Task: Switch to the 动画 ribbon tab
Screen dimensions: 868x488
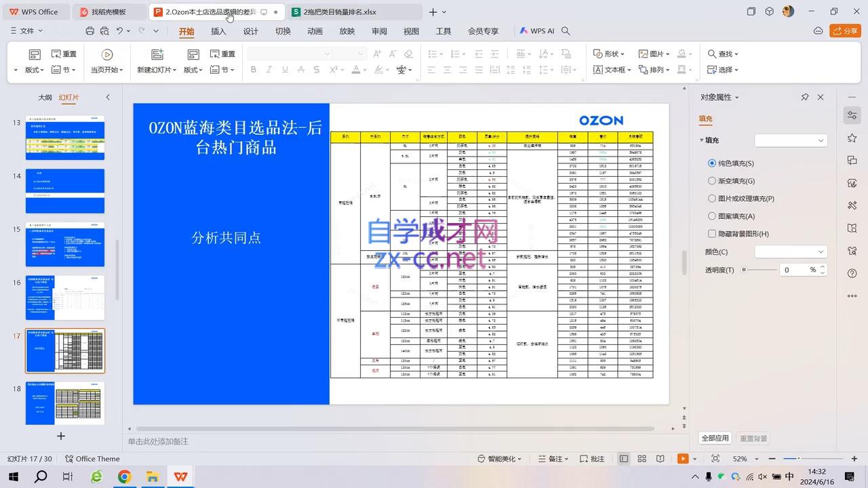Action: point(315,31)
